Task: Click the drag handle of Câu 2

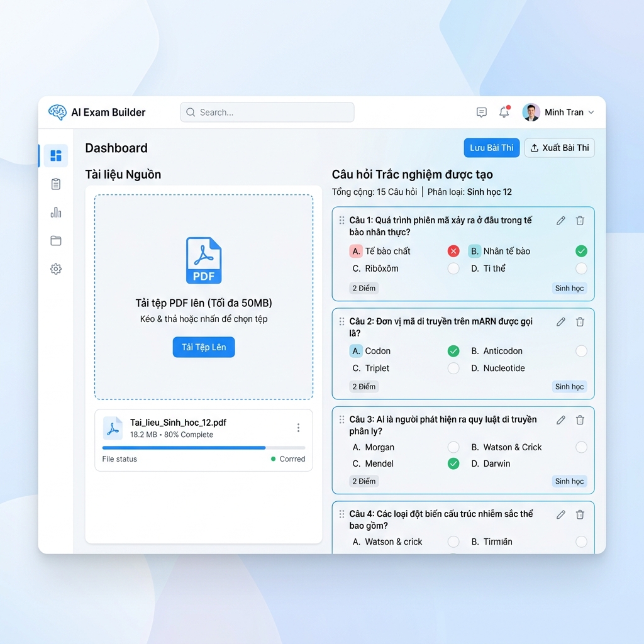Action: coord(341,321)
